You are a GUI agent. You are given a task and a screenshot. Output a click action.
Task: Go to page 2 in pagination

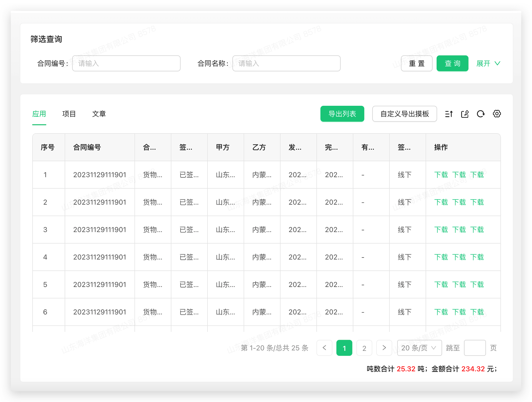(364, 348)
